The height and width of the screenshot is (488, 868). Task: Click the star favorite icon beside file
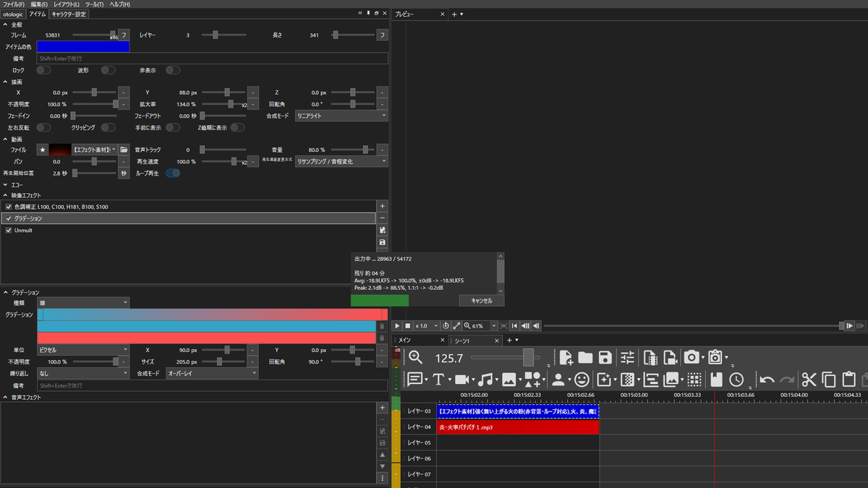coord(43,150)
